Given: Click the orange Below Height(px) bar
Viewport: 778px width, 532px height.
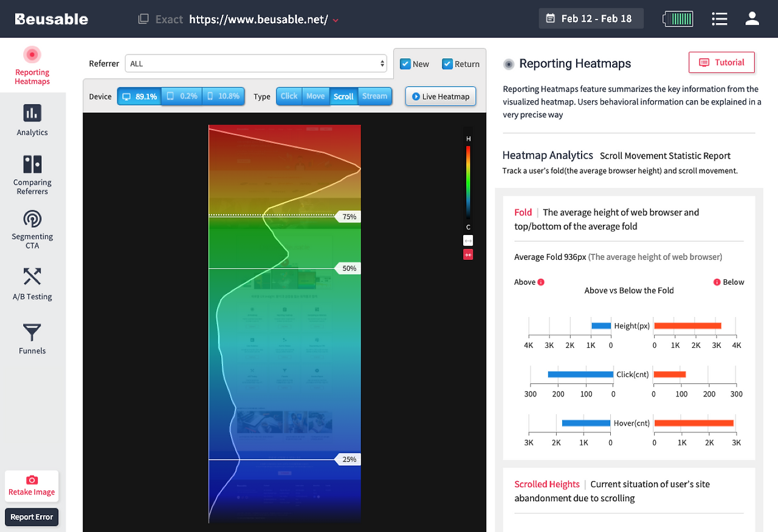Looking at the screenshot, I should [x=688, y=326].
